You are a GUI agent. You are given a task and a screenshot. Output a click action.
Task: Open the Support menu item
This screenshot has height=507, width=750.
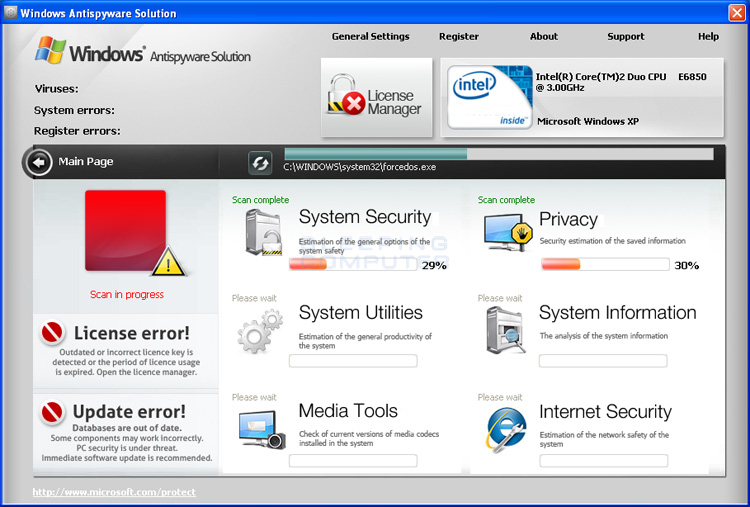pyautogui.click(x=626, y=36)
